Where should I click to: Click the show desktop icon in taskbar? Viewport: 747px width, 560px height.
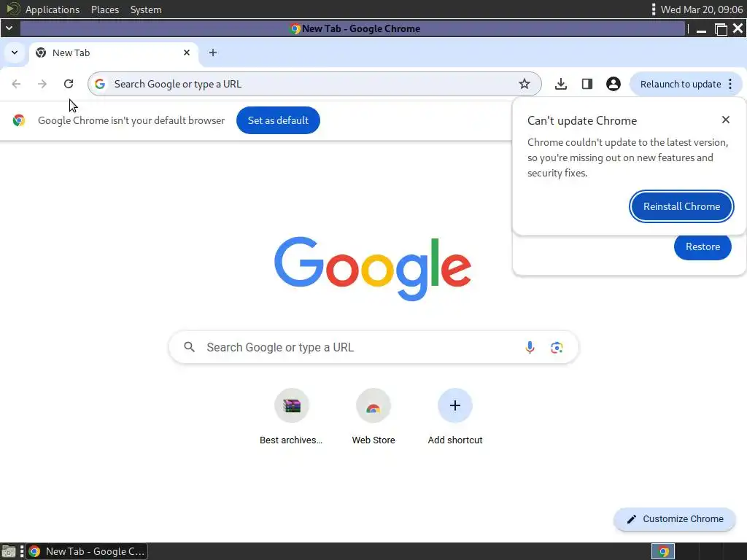point(9,551)
